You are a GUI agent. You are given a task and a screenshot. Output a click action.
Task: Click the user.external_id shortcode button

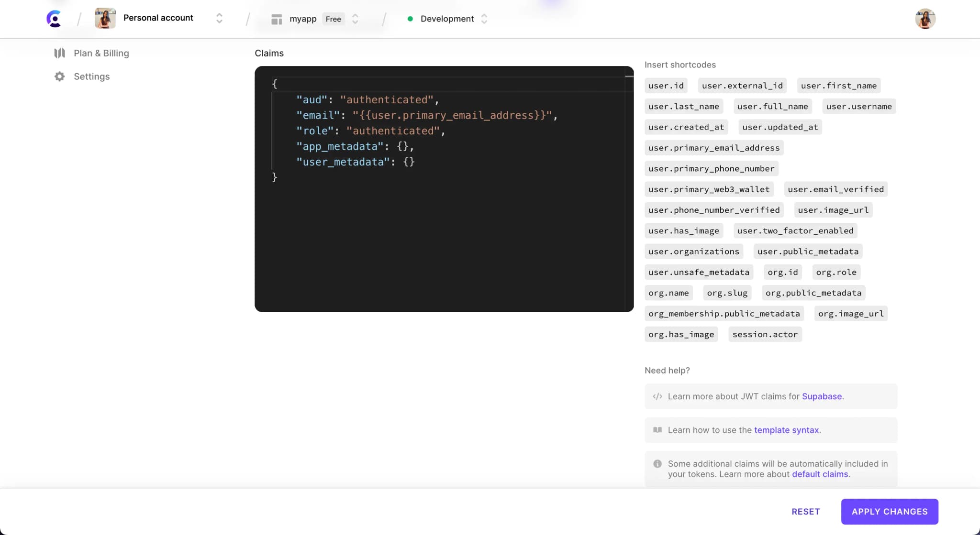[x=742, y=85]
